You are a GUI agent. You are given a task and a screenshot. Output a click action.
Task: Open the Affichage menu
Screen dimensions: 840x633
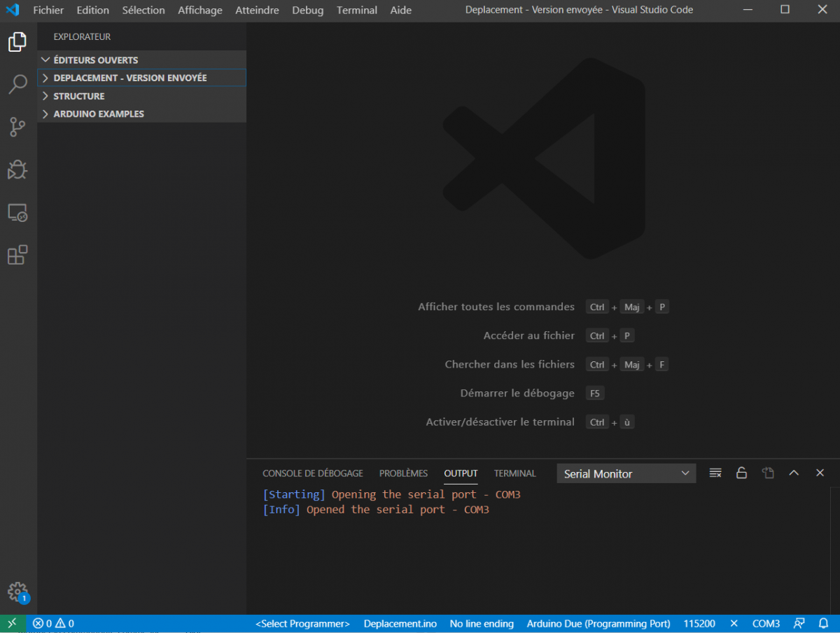[x=200, y=10]
